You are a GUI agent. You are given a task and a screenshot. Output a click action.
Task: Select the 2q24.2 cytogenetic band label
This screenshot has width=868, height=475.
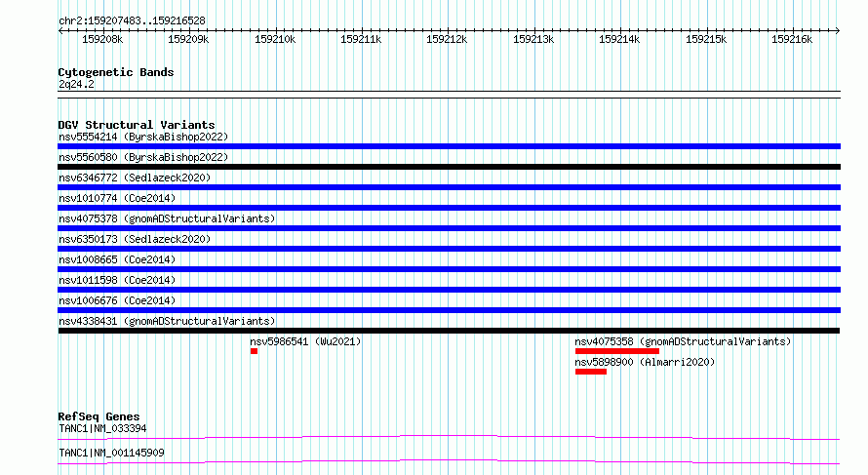[76, 84]
